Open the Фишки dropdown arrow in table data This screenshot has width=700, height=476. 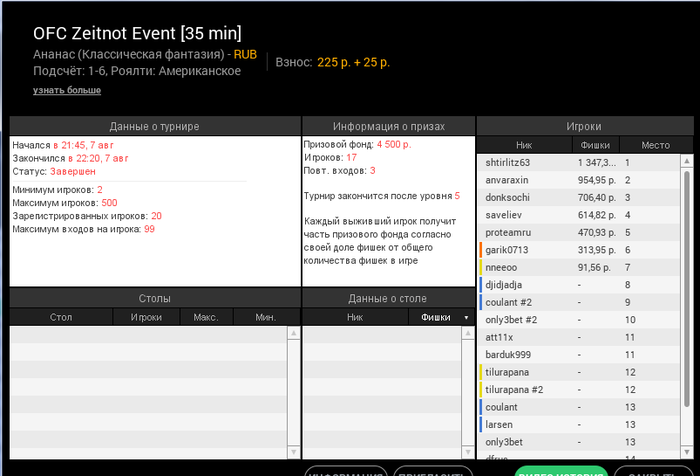[466, 317]
